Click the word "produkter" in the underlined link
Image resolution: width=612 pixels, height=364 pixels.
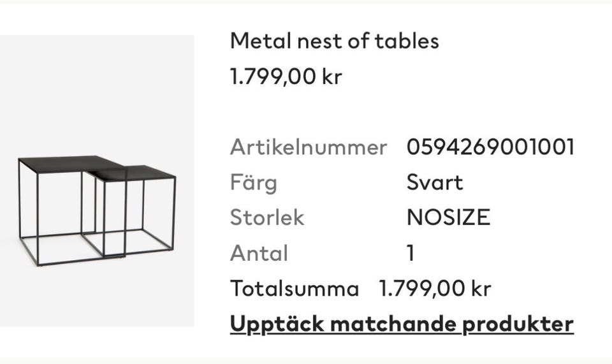click(518, 324)
